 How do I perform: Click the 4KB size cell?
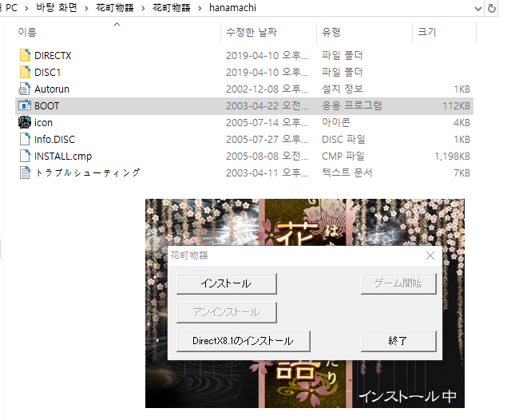461,123
